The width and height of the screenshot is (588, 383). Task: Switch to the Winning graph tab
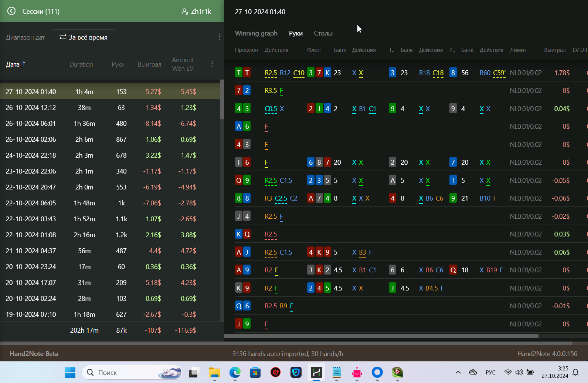click(x=256, y=33)
